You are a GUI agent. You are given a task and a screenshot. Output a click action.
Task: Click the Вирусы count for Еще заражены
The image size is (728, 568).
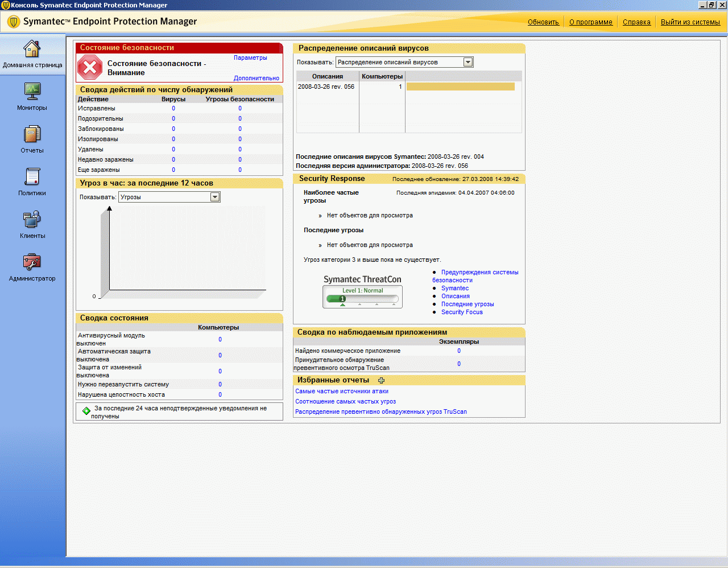(173, 170)
